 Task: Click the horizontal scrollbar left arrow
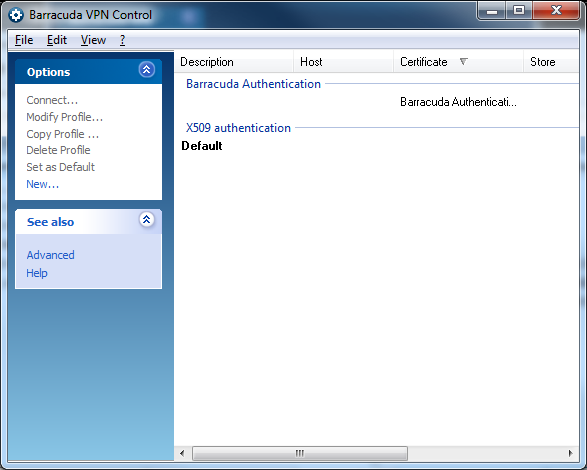tap(182, 454)
